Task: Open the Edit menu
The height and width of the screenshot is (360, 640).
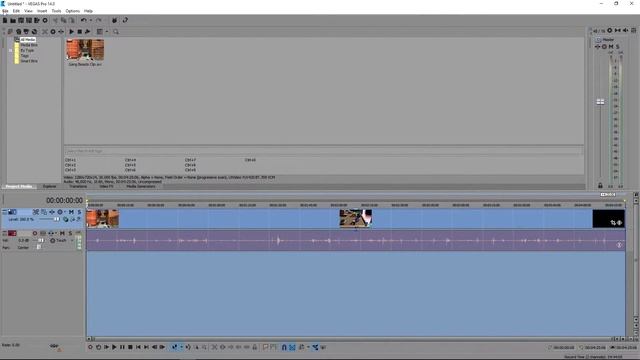Action: pyautogui.click(x=16, y=11)
